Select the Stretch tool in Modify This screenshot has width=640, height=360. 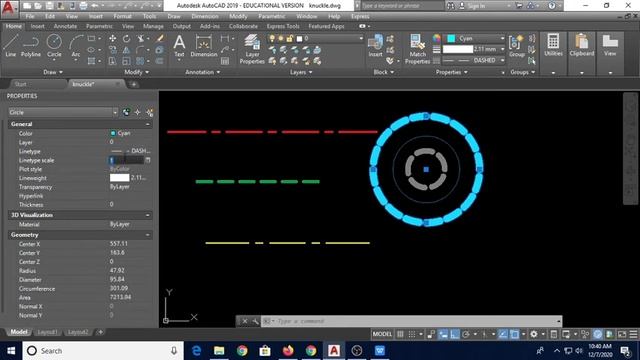click(x=112, y=61)
